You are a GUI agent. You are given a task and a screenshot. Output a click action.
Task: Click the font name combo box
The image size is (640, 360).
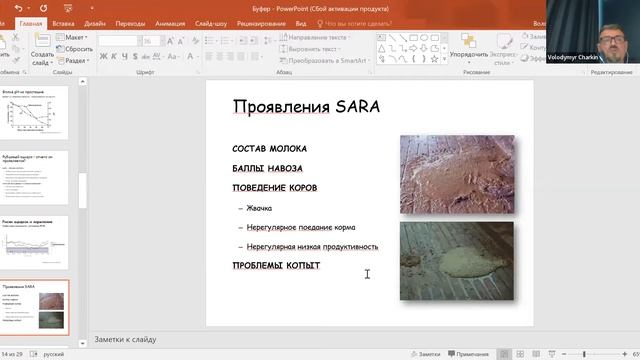(120, 41)
